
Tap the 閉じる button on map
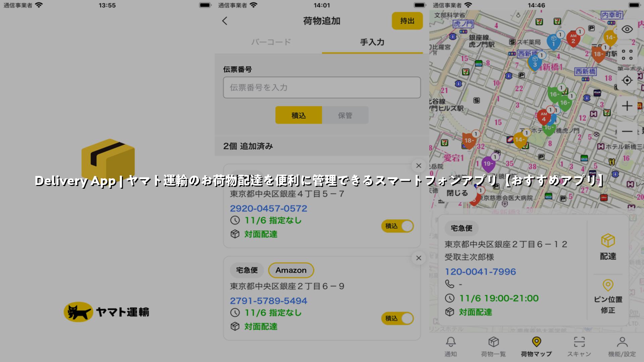point(457,193)
